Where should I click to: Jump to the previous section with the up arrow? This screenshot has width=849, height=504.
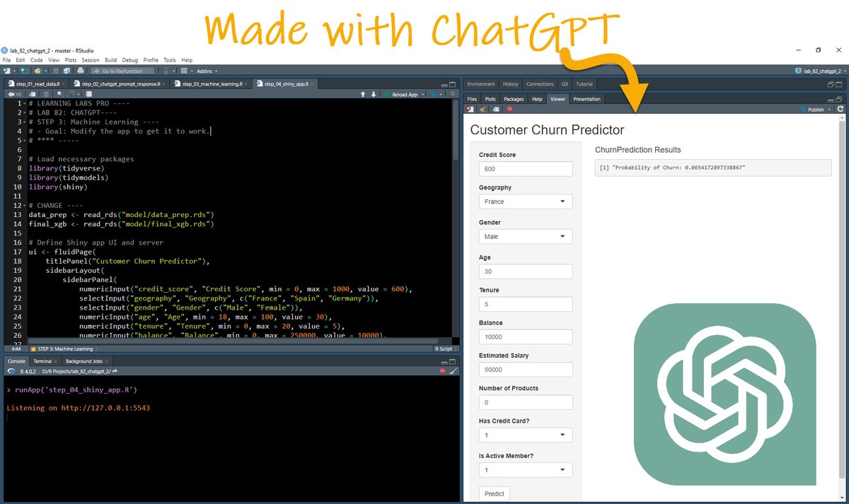pos(363,94)
